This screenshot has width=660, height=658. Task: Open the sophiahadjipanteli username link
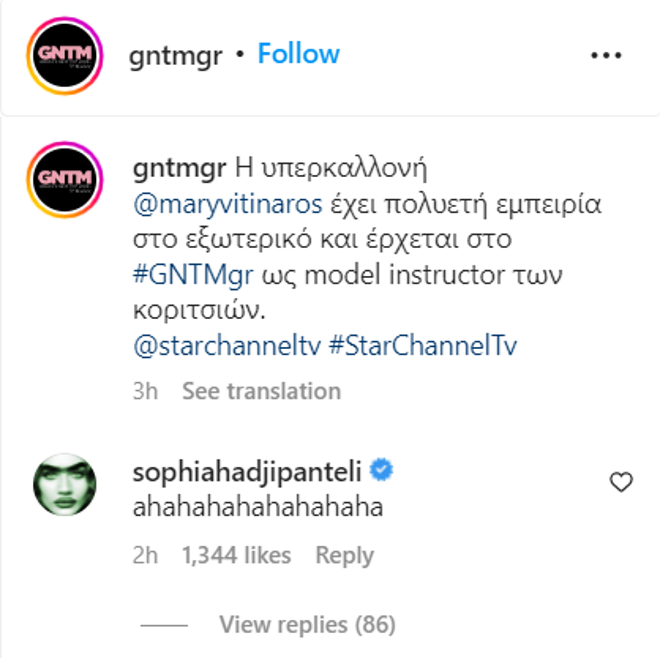click(x=247, y=469)
